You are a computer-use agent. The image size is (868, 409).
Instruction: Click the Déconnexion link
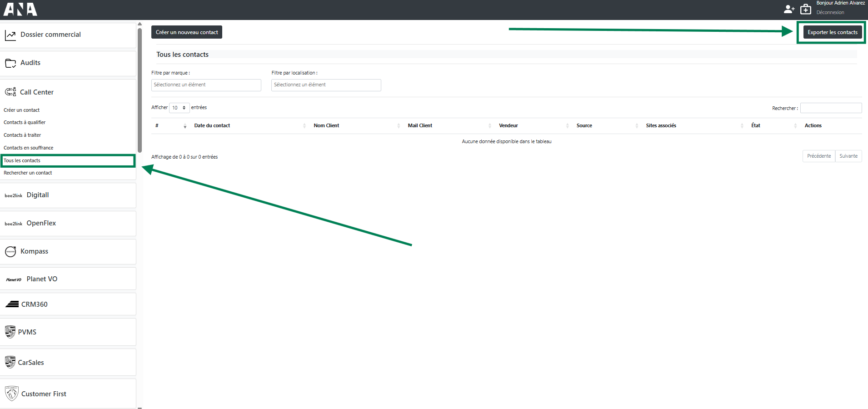(830, 13)
